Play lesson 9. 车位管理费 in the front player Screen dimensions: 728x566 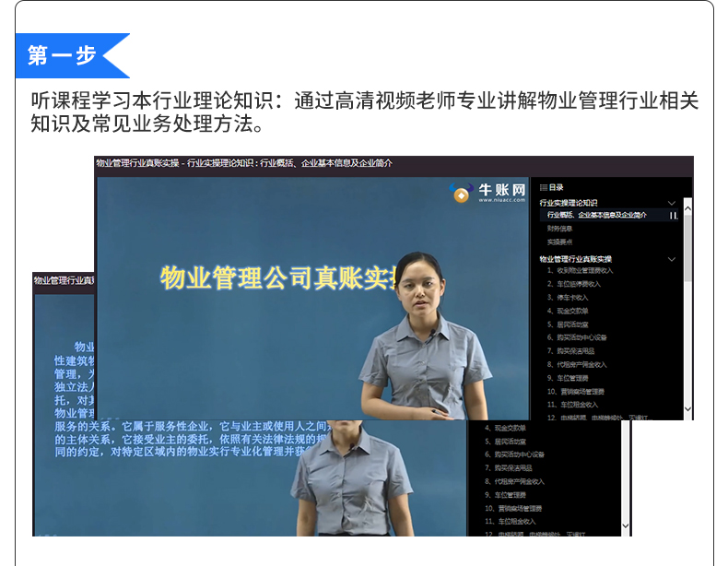coord(568,378)
